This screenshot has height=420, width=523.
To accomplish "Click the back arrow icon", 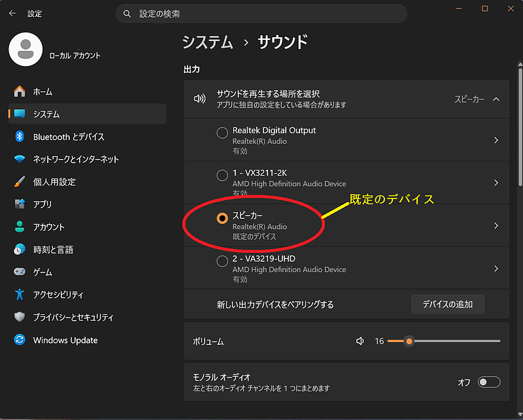I will point(12,13).
